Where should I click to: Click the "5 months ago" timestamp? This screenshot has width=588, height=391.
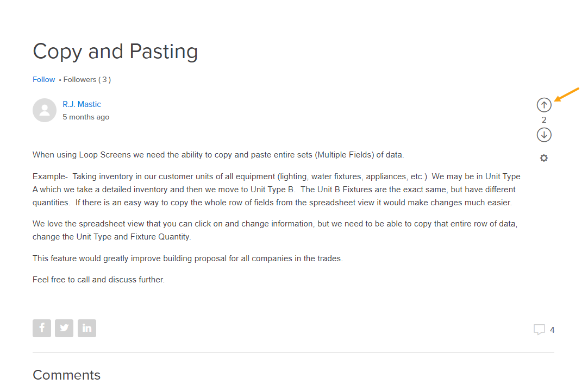86,117
